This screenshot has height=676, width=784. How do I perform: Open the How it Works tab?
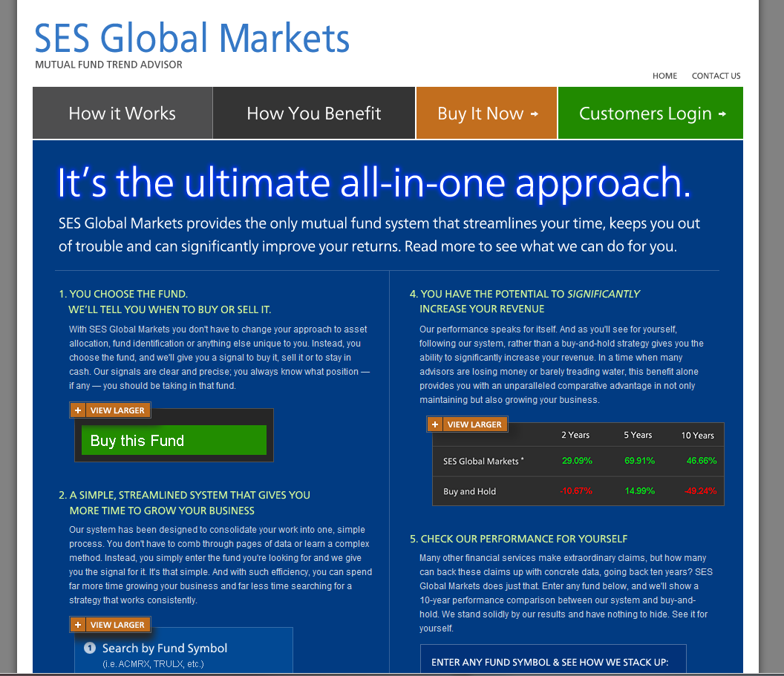[x=122, y=114]
